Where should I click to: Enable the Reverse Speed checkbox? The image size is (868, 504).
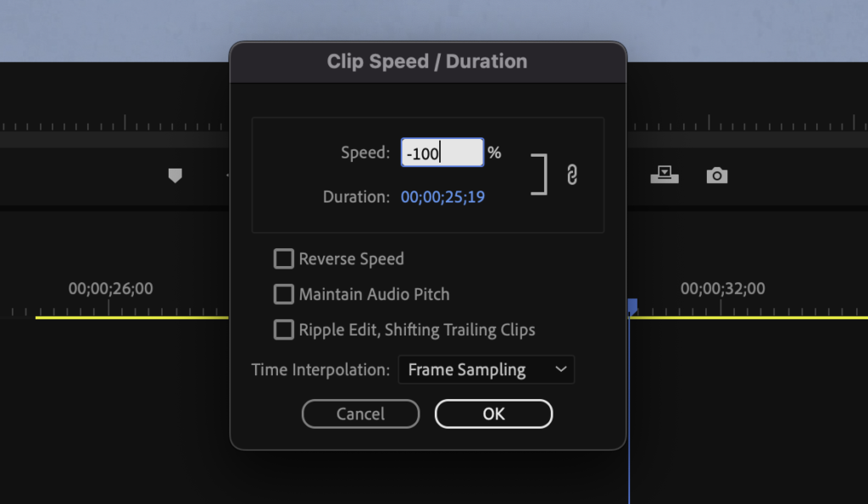click(283, 258)
